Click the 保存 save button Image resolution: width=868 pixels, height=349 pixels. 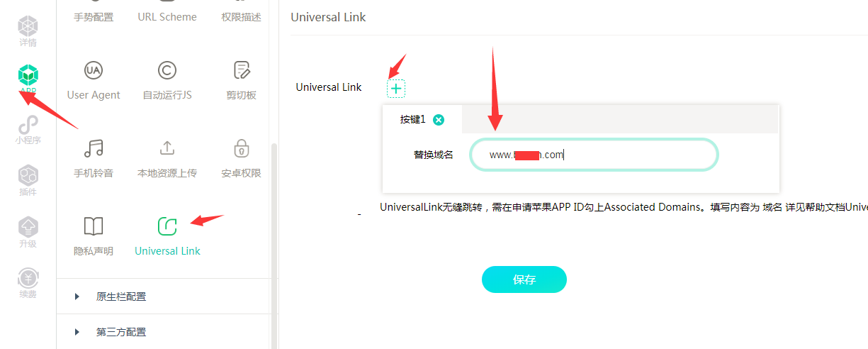coord(524,279)
